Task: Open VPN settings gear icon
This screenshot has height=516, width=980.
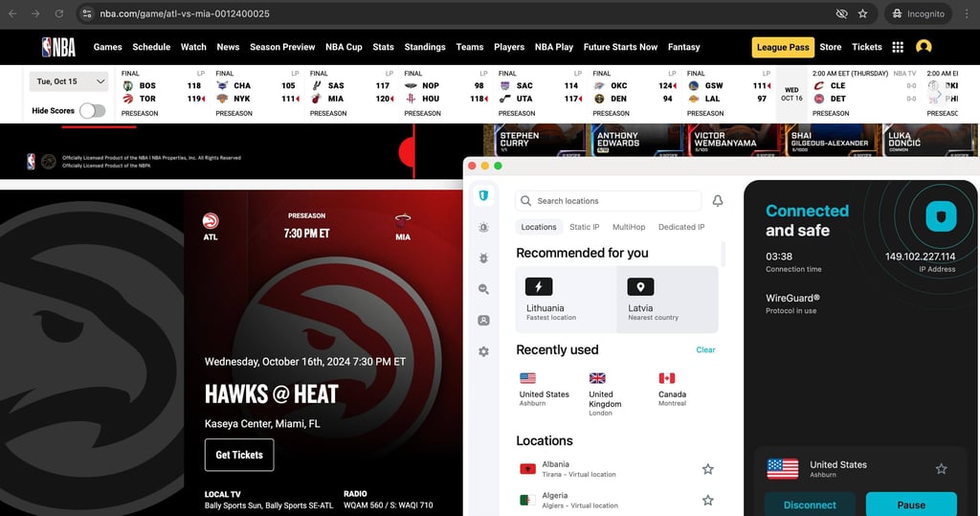Action: click(483, 351)
